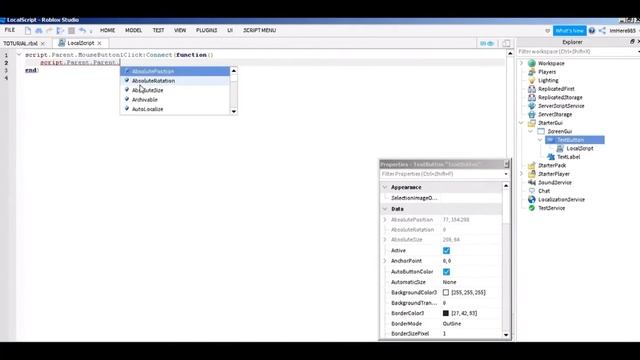
Task: Click the SoundService icon in Explorer
Action: tap(531, 182)
